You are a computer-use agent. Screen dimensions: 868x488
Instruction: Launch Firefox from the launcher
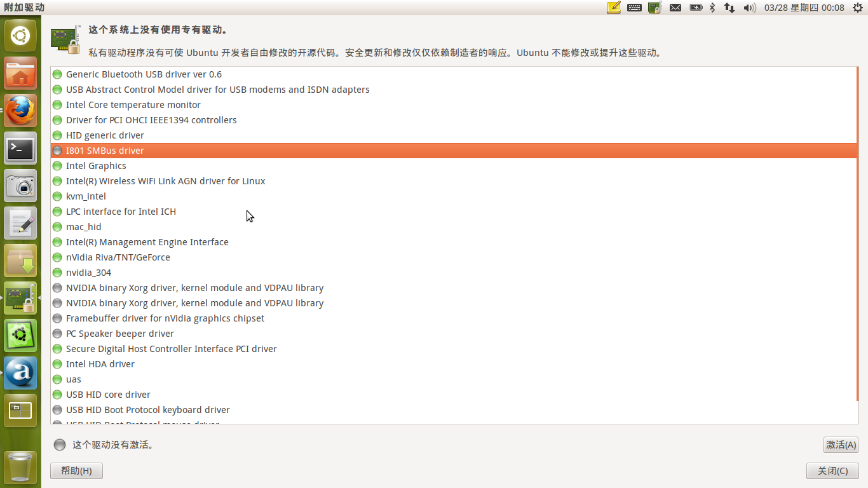[20, 111]
